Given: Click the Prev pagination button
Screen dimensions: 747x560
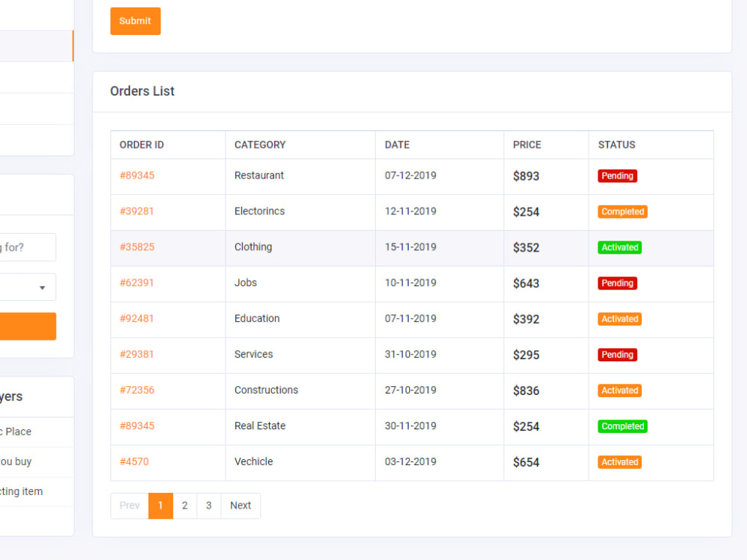Looking at the screenshot, I should tap(129, 505).
